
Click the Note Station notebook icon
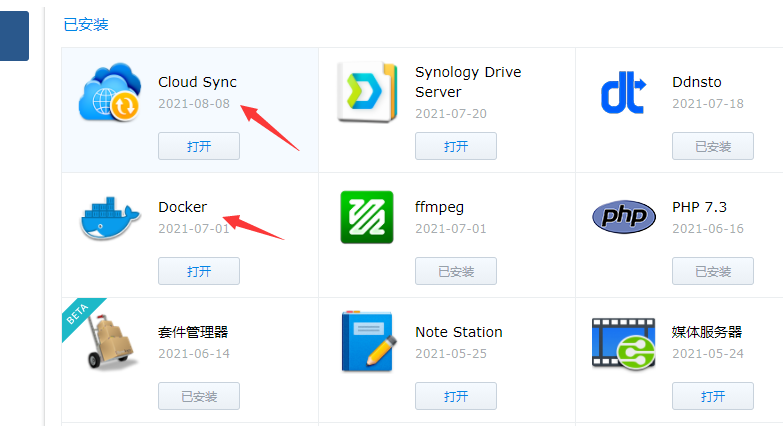click(369, 342)
